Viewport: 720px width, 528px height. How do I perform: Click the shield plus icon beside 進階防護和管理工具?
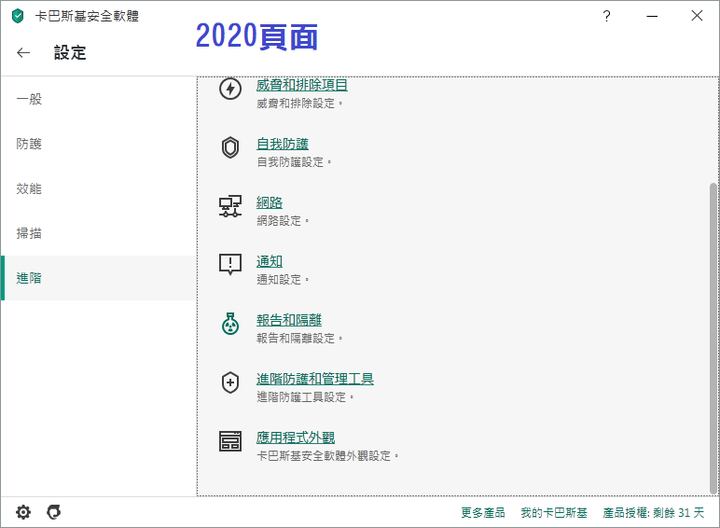pyautogui.click(x=230, y=382)
